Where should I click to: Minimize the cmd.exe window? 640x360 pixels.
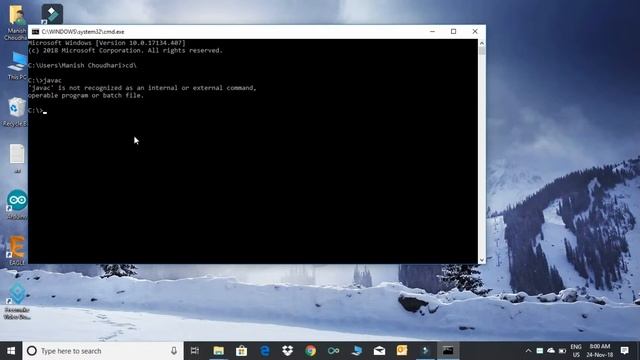pyautogui.click(x=432, y=31)
